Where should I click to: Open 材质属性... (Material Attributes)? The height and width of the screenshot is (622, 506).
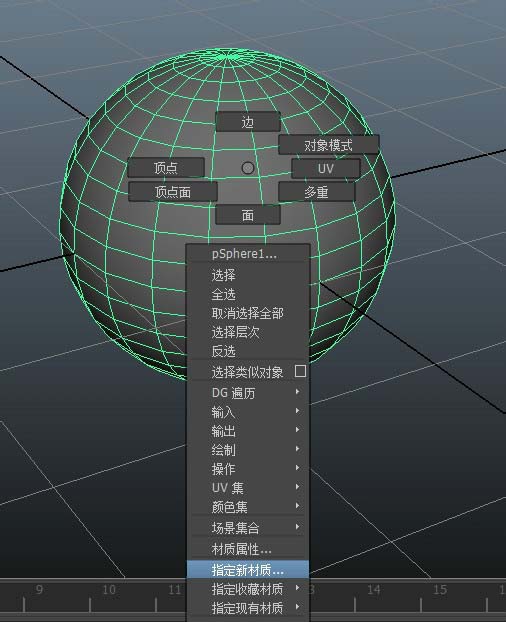248,549
